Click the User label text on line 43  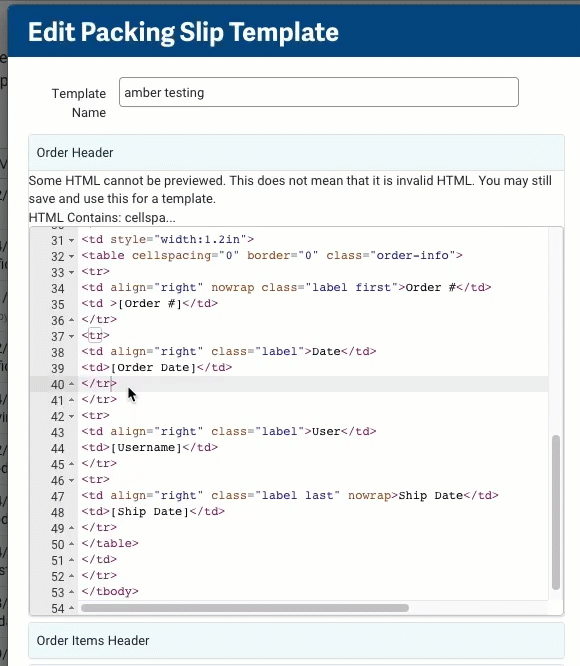326,431
